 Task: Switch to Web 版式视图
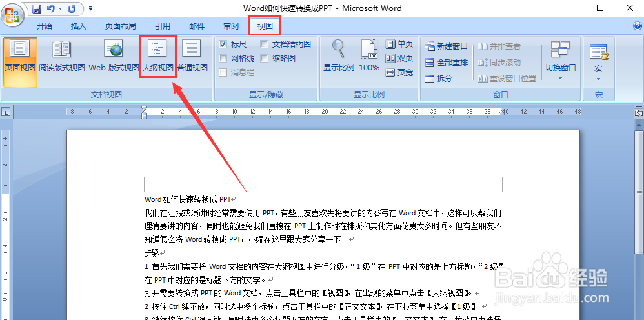pyautogui.click(x=114, y=56)
